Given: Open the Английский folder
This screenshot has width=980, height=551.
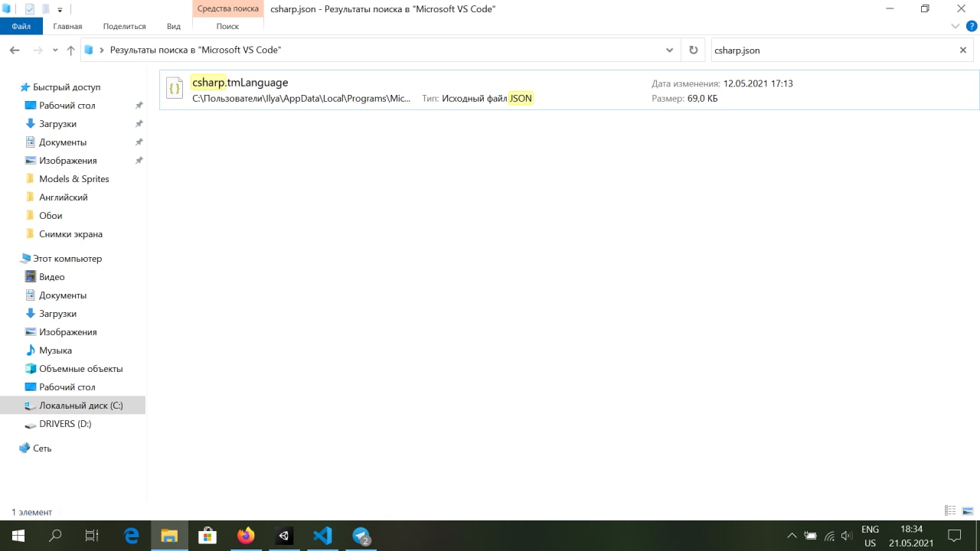Looking at the screenshot, I should pyautogui.click(x=64, y=197).
